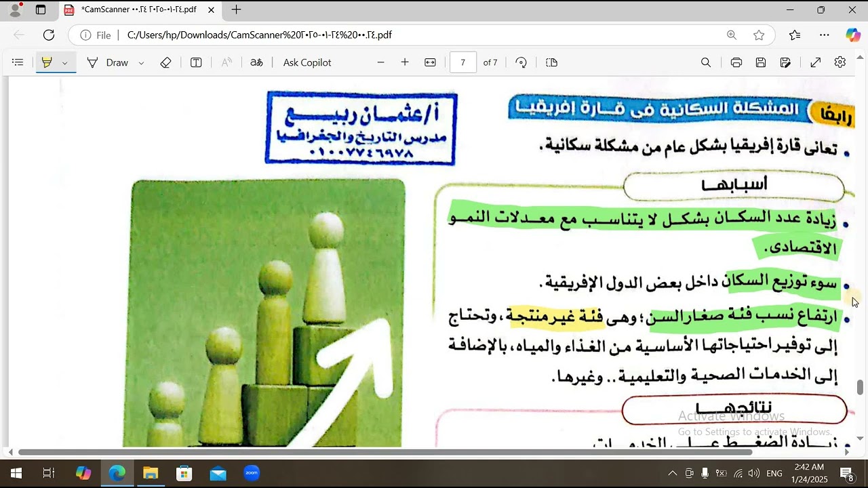The height and width of the screenshot is (488, 868).
Task: Translate the PDF document
Action: (x=256, y=62)
